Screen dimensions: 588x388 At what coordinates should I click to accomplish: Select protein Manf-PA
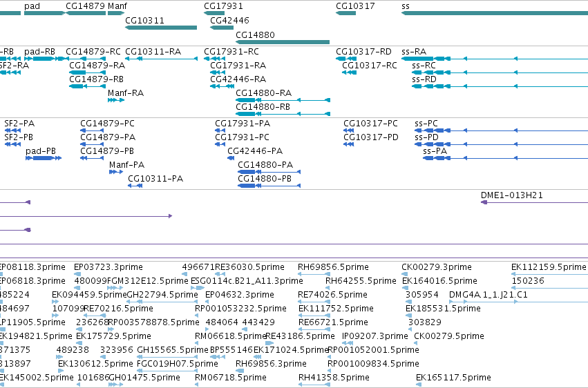pyautogui.click(x=126, y=165)
